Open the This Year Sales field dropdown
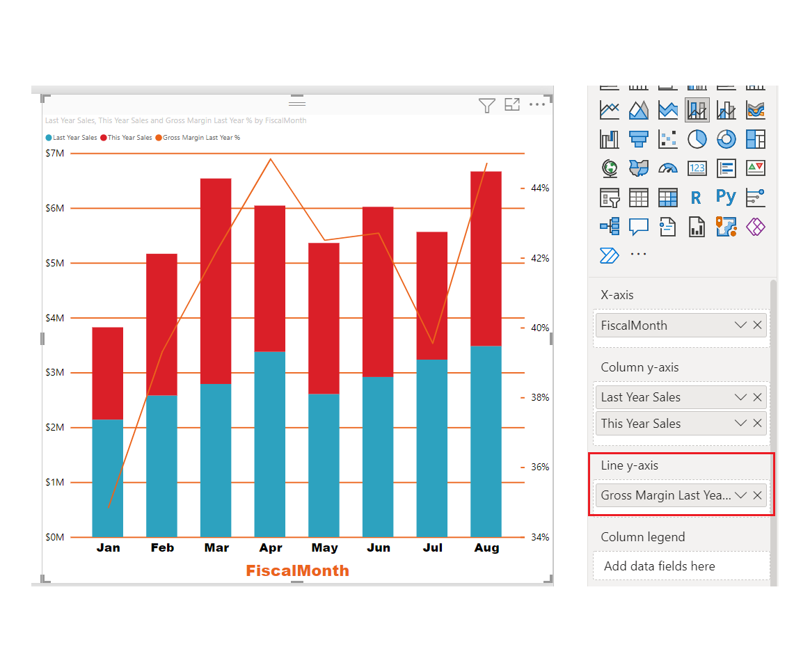This screenshot has height=672, width=810. [740, 423]
